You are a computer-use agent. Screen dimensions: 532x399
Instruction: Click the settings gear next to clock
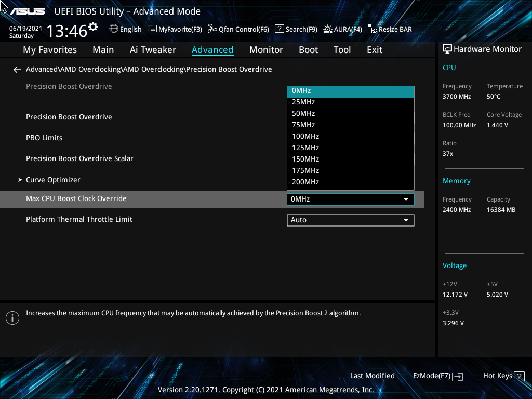92,27
